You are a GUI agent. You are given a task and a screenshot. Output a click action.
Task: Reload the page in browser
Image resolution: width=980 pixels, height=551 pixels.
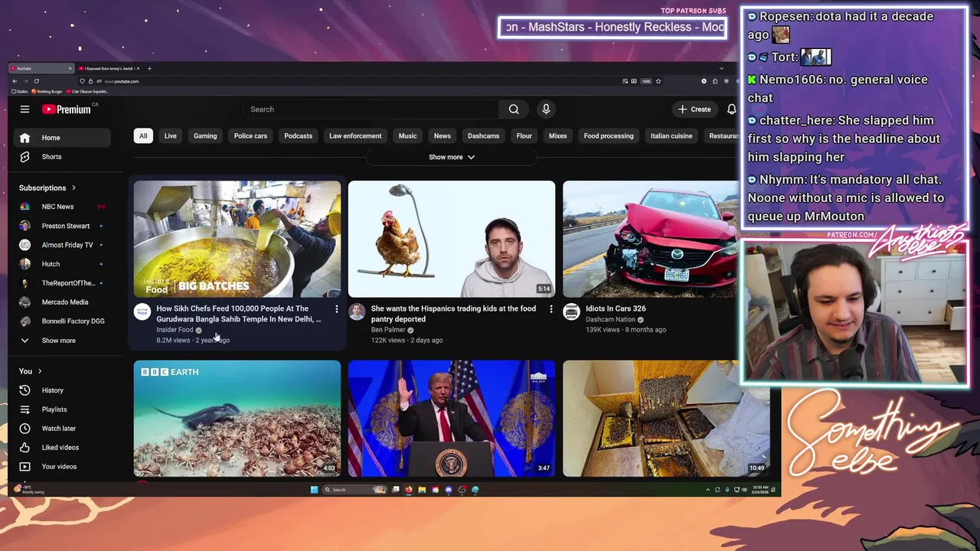point(36,81)
